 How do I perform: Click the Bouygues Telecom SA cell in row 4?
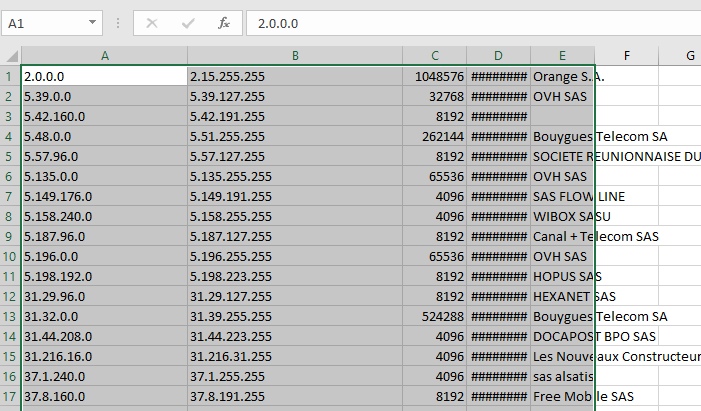point(562,136)
